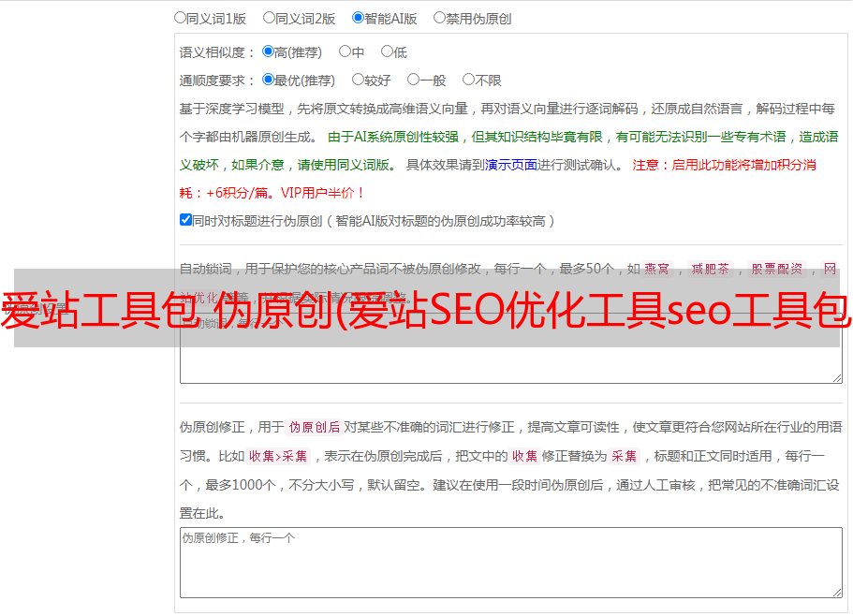Set 语义相似度 to 中
Viewport: 853px width, 616px height.
(x=345, y=51)
